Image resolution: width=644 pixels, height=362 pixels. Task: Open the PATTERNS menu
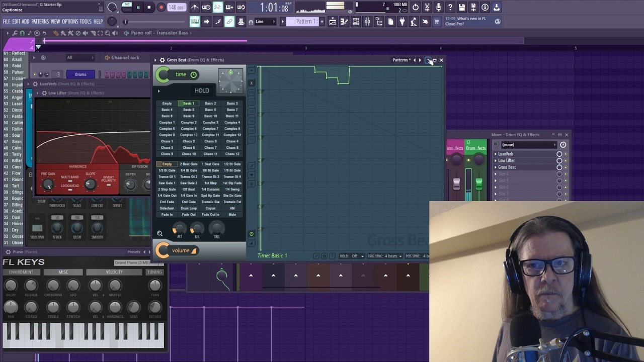[x=40, y=22]
